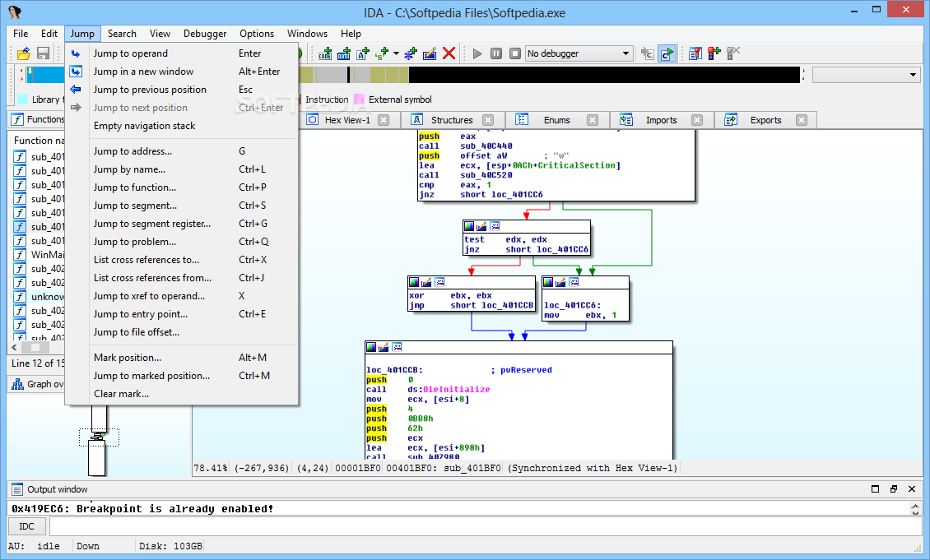Choose Jump to address...
Viewport: 930px width, 560px height.
coord(182,151)
